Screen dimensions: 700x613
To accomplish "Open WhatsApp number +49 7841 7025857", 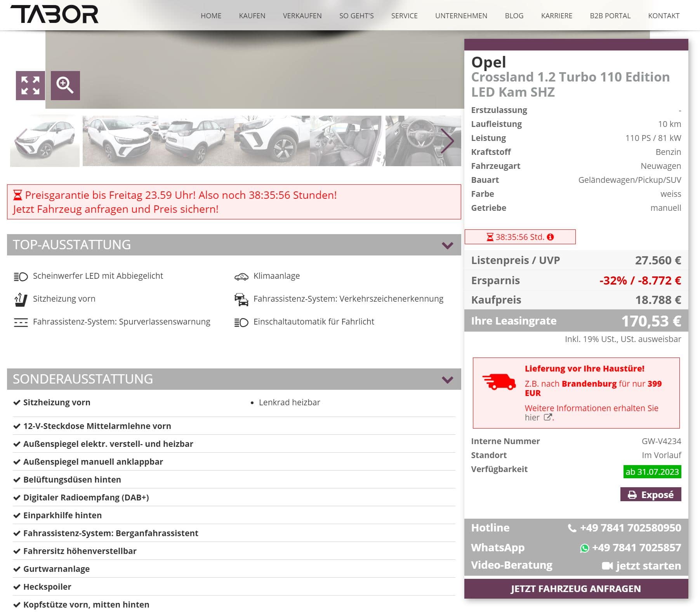I will 636,548.
